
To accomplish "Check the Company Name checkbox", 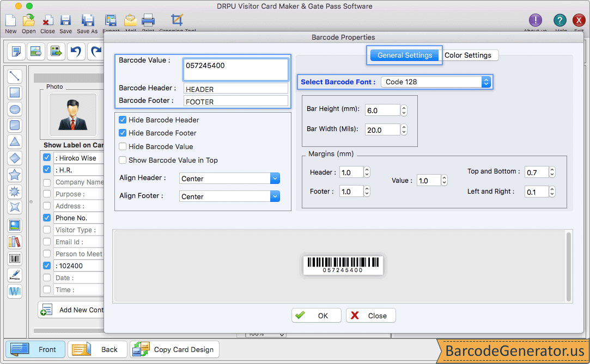I will [47, 182].
